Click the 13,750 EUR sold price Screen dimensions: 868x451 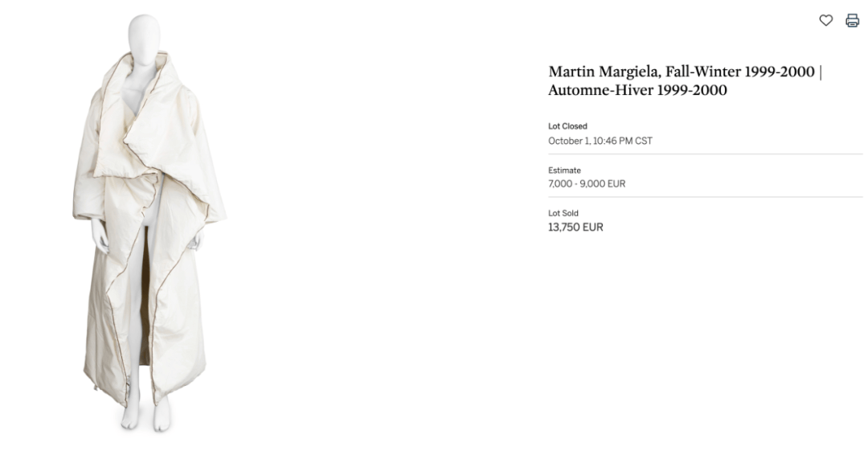[575, 228]
